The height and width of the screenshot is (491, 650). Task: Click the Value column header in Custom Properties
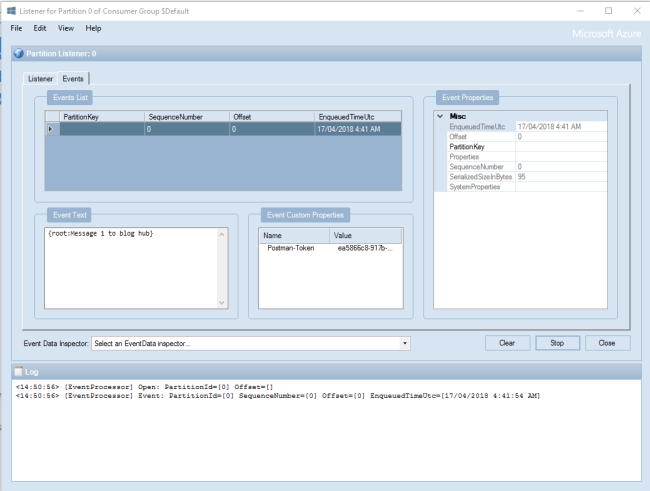(366, 236)
